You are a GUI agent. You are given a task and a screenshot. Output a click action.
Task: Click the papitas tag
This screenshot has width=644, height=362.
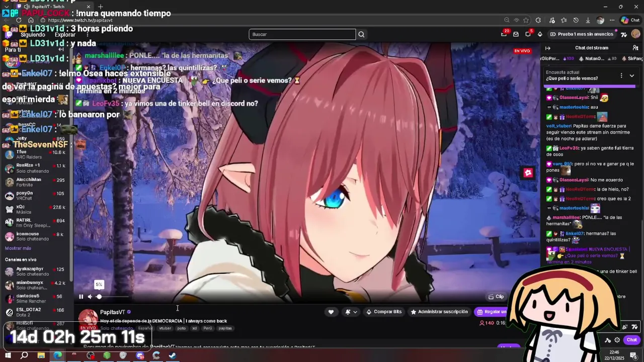225,328
